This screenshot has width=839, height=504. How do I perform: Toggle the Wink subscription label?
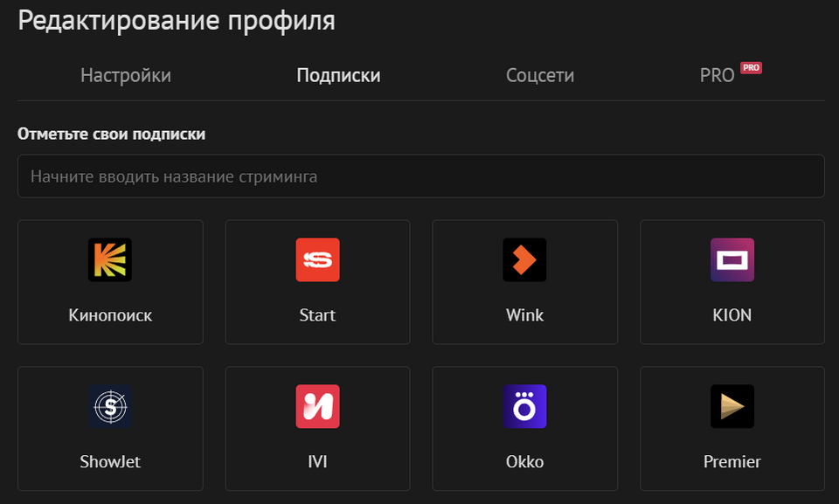pos(524,314)
